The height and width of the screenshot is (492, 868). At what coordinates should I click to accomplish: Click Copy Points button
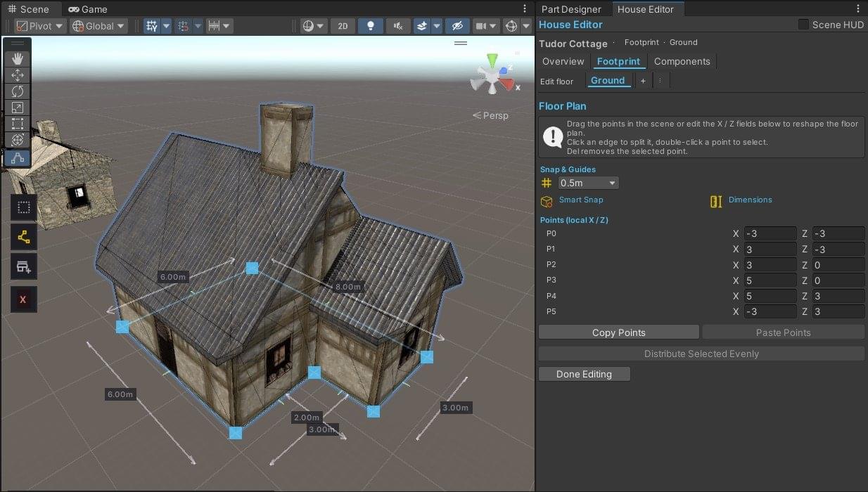pos(619,332)
